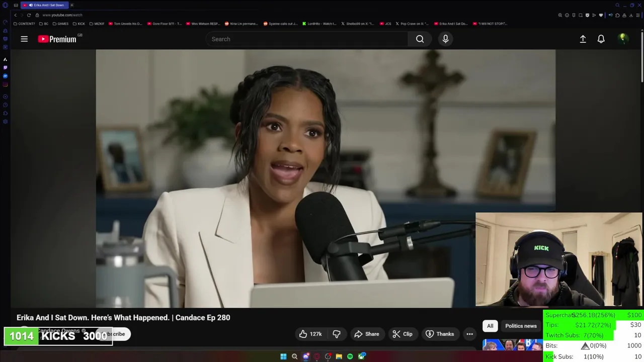Click the video player to pause
Screen dimensions: 644x362
tap(326, 178)
